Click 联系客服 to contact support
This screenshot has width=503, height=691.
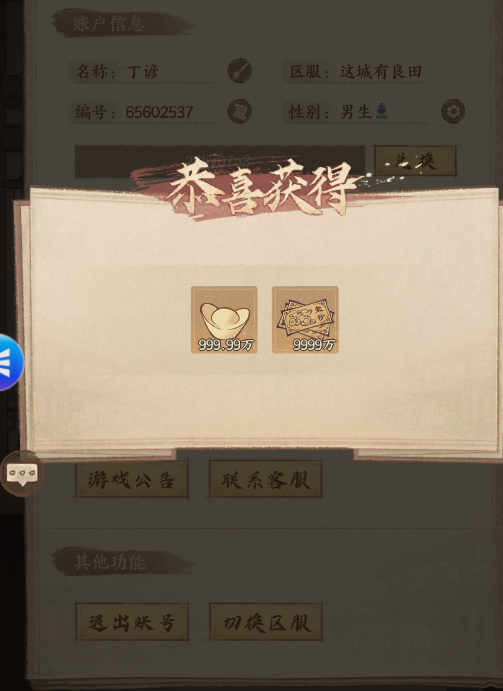pyautogui.click(x=266, y=479)
